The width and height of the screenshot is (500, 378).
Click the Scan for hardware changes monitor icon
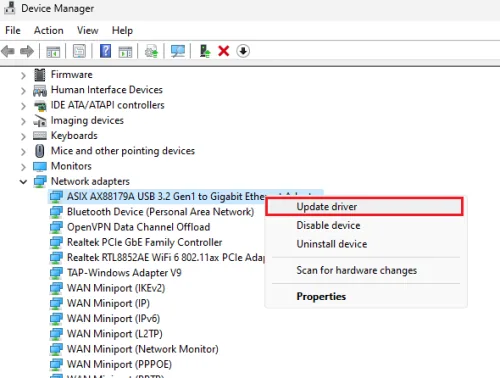coord(178,51)
